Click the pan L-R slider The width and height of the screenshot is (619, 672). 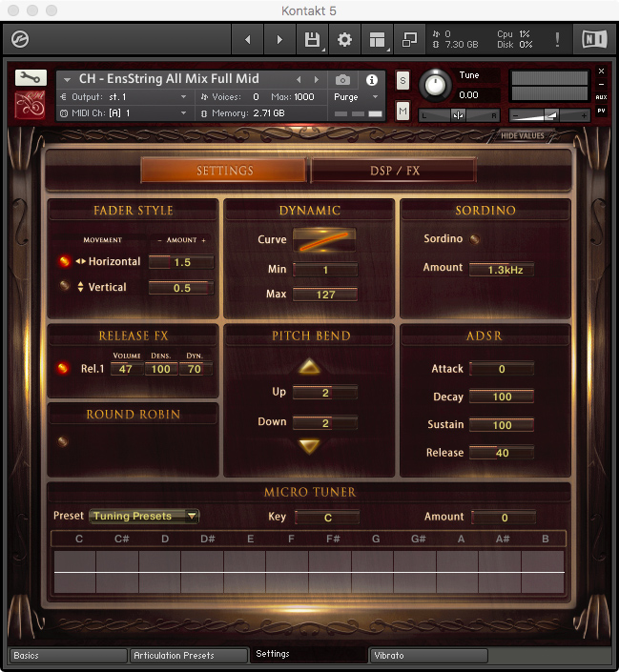[x=459, y=115]
